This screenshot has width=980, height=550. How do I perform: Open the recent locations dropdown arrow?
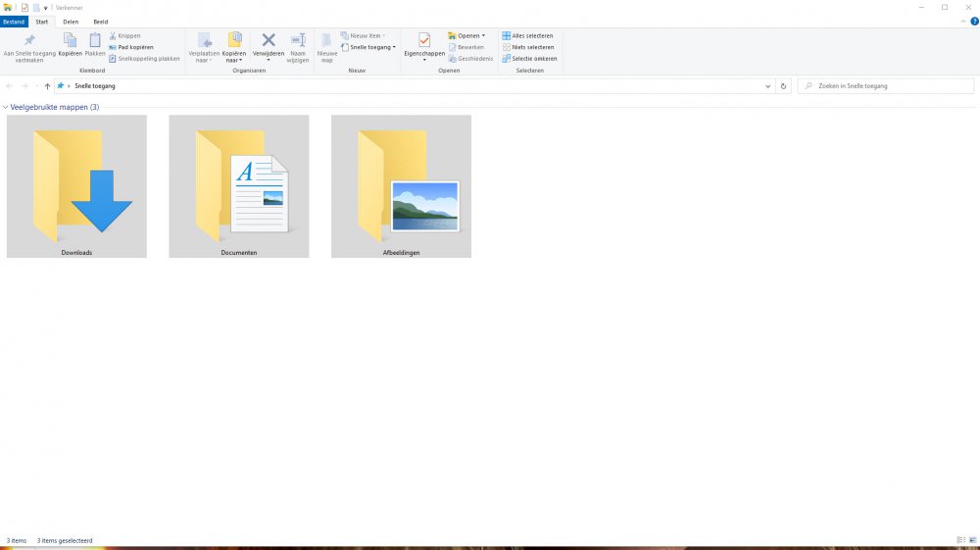[x=37, y=86]
